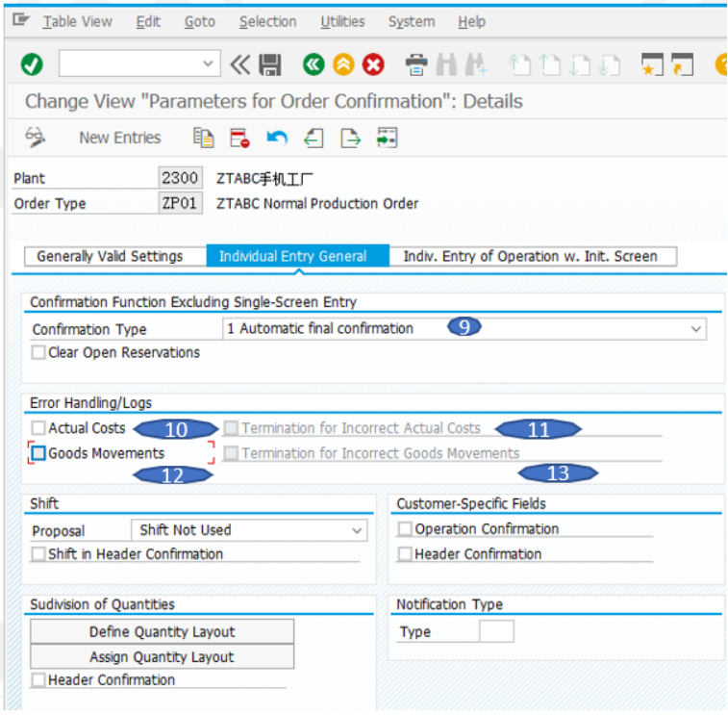Click the Print icon

(x=416, y=64)
